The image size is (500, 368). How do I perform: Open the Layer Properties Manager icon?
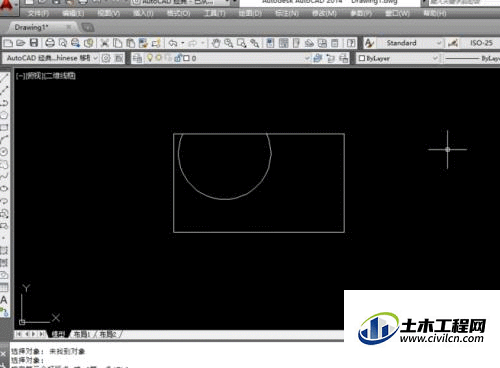click(137, 58)
